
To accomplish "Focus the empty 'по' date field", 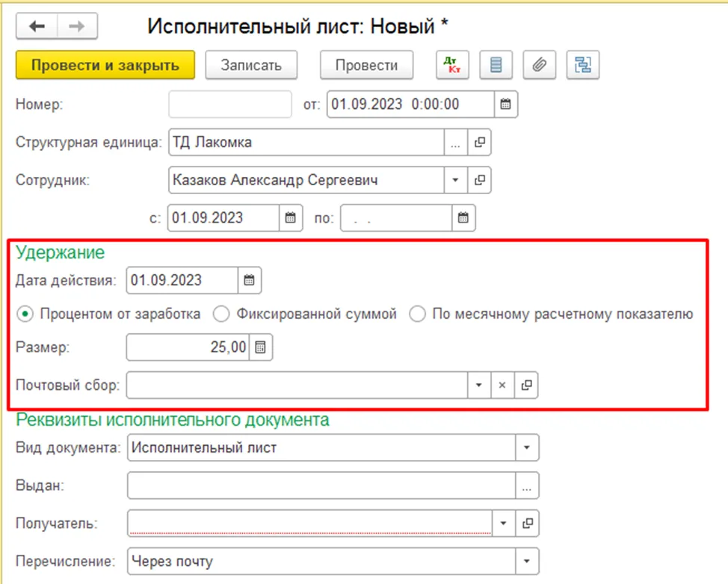I will click(x=396, y=217).
